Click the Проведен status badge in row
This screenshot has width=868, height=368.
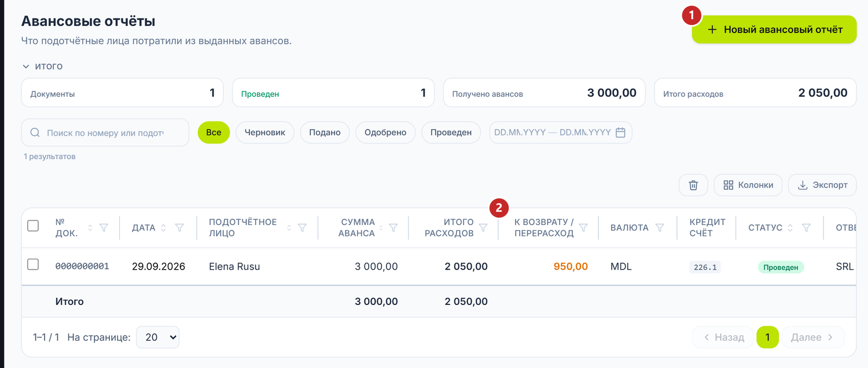pyautogui.click(x=781, y=267)
